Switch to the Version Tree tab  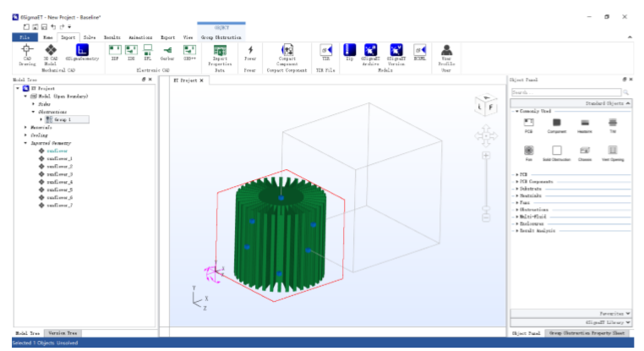pyautogui.click(x=62, y=333)
